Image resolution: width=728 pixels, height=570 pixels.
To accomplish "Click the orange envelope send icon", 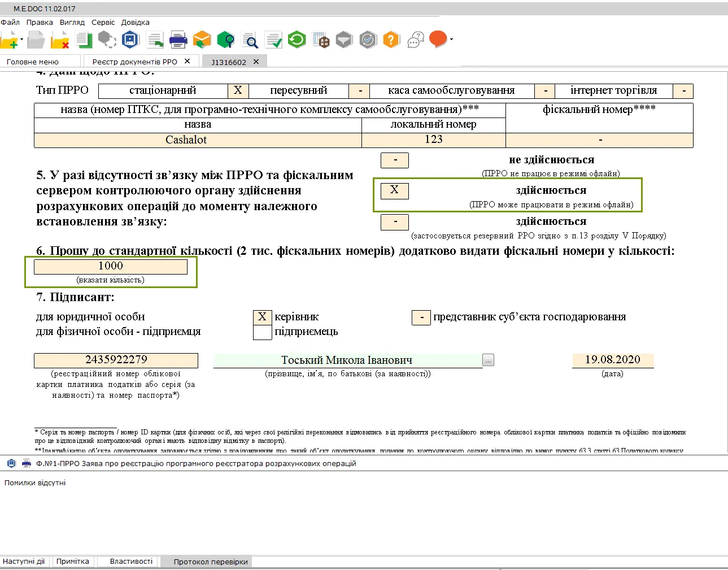I will (x=202, y=40).
